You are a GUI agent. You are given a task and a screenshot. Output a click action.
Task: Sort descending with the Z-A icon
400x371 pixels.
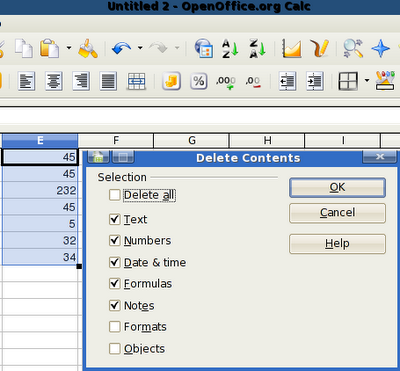258,48
